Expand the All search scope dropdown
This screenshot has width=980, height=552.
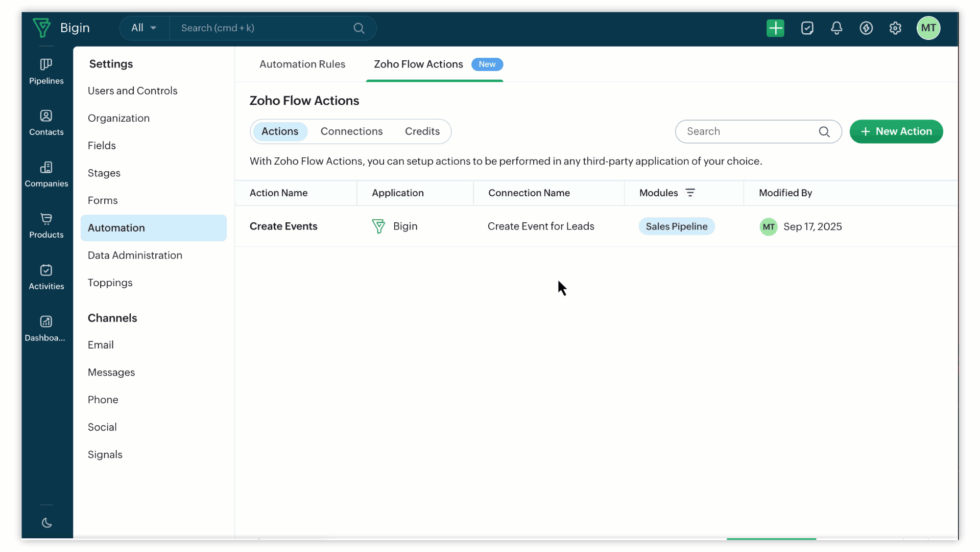(x=144, y=28)
